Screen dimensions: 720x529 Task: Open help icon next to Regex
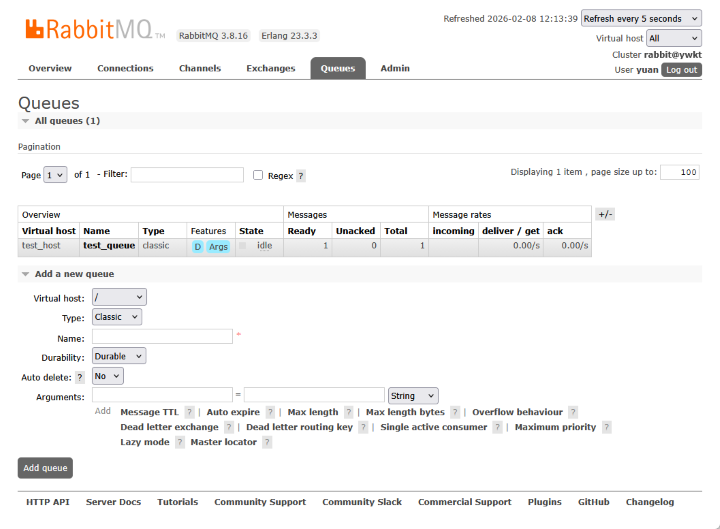coord(301,176)
